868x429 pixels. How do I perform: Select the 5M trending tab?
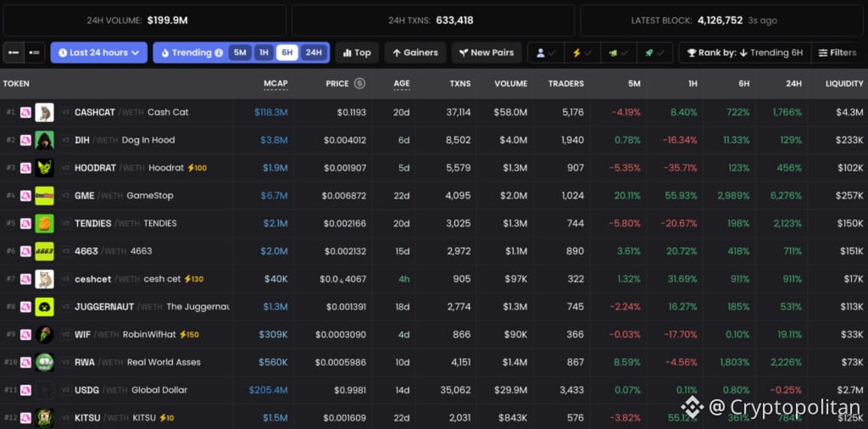pyautogui.click(x=240, y=53)
